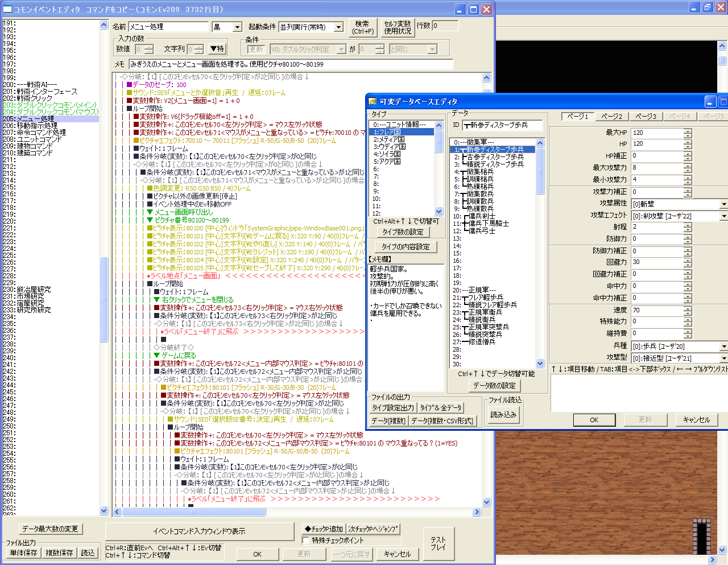Click the ▼特 special input settings button
Screen dimensions: 728x565
click(x=217, y=49)
